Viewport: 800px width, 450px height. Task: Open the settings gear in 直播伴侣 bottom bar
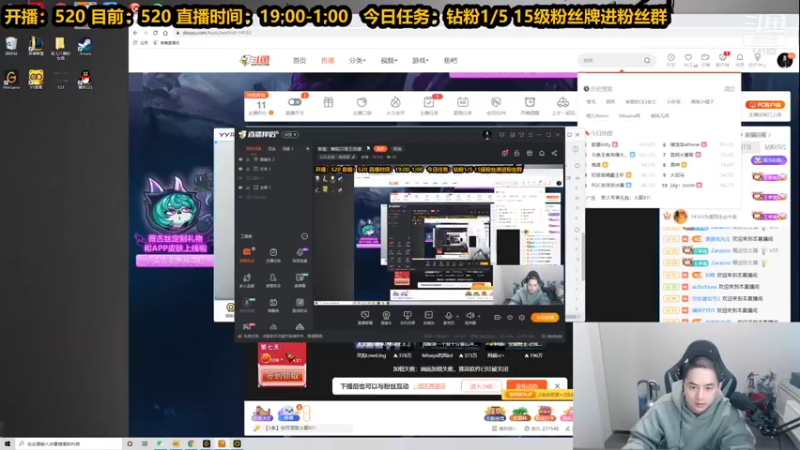click(521, 317)
